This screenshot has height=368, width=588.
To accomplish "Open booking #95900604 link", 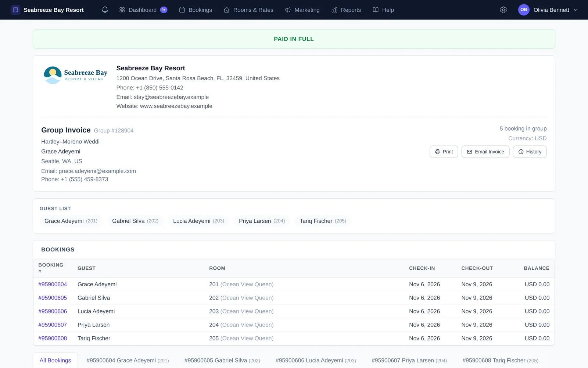I will (53, 284).
